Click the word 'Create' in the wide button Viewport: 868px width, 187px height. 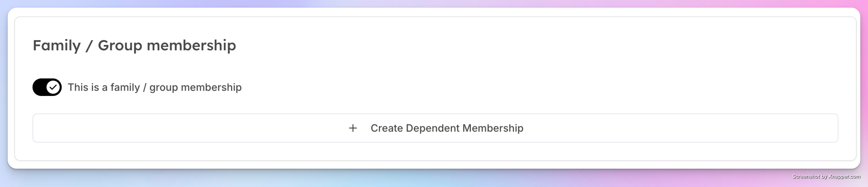[387, 128]
